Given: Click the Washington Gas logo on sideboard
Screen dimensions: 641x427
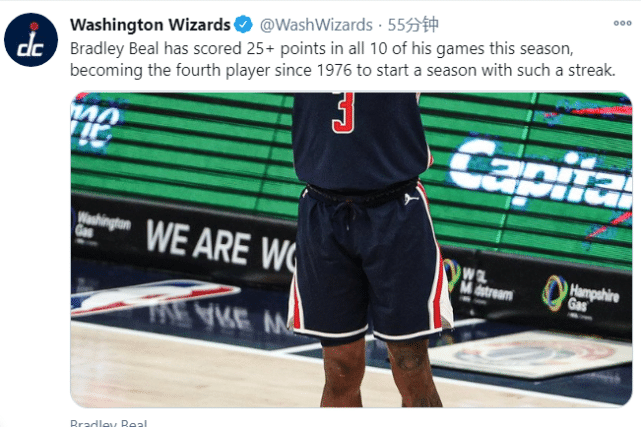Looking at the screenshot, I should (x=102, y=228).
